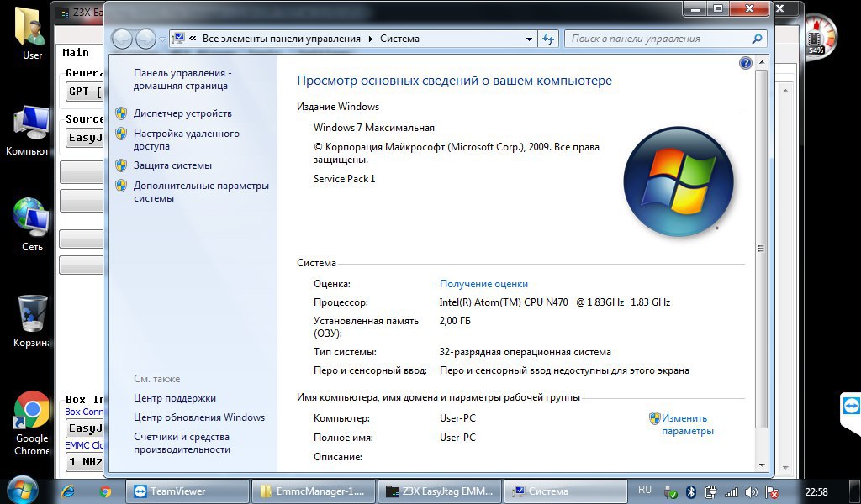This screenshot has height=504, width=861.
Task: Open 'Центр обновления Windows' link
Action: pyautogui.click(x=199, y=417)
